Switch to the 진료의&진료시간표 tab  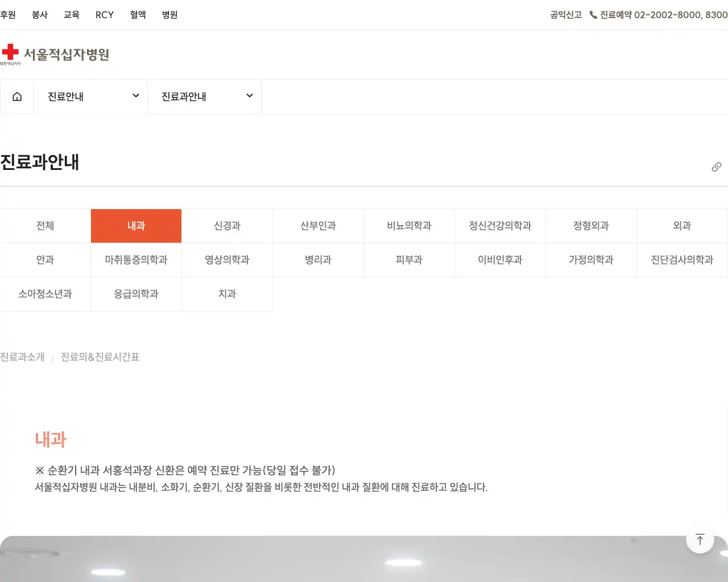tap(99, 357)
